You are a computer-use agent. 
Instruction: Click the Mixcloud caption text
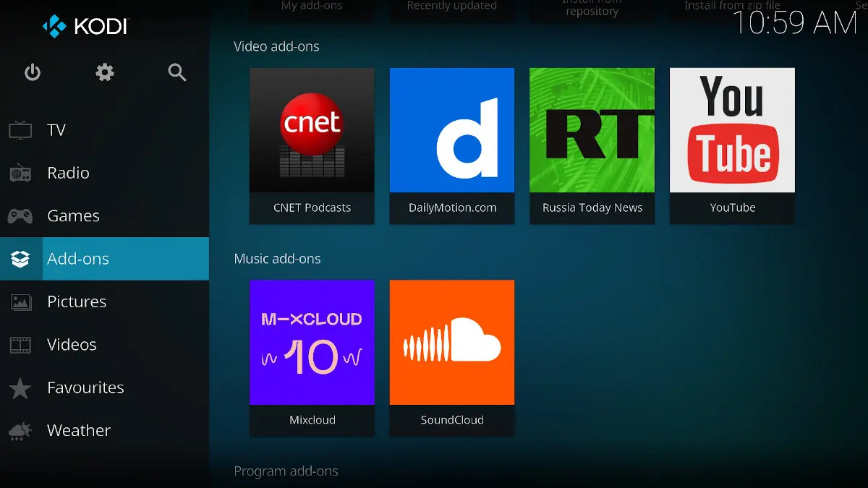[312, 420]
